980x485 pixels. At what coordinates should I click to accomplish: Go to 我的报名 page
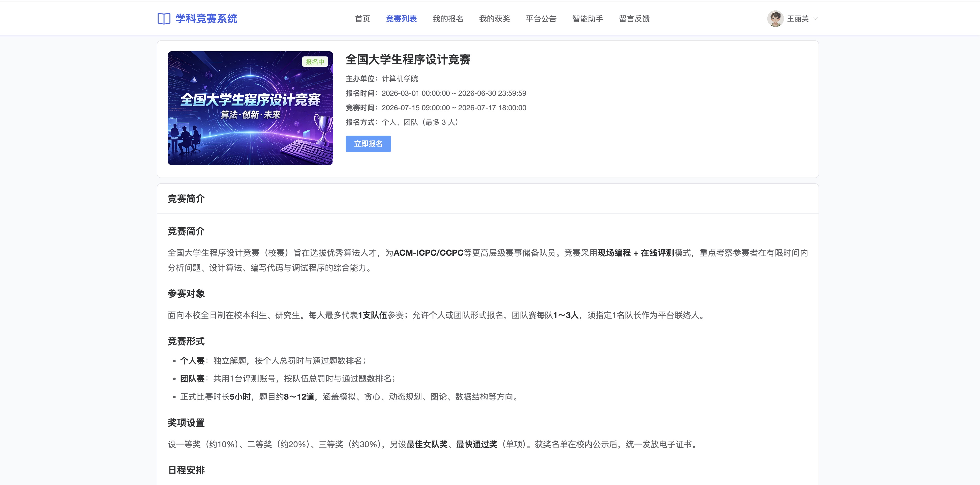coord(448,19)
